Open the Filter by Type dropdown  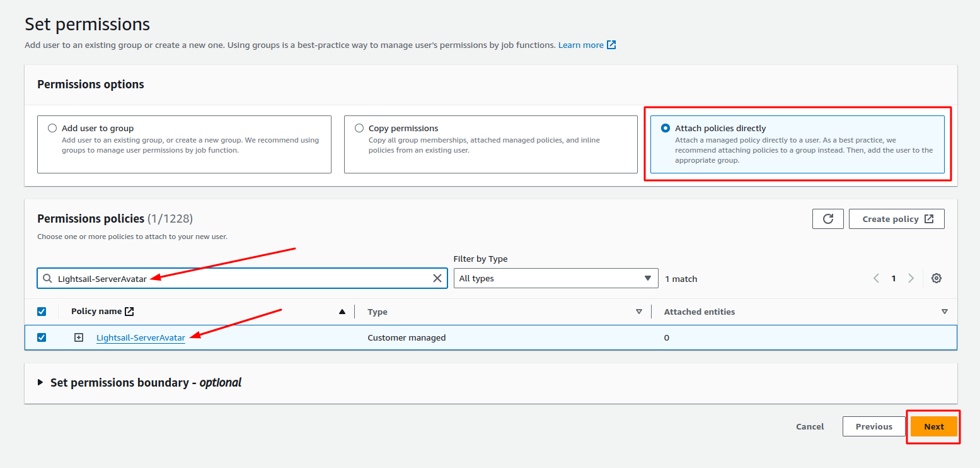pyautogui.click(x=556, y=278)
